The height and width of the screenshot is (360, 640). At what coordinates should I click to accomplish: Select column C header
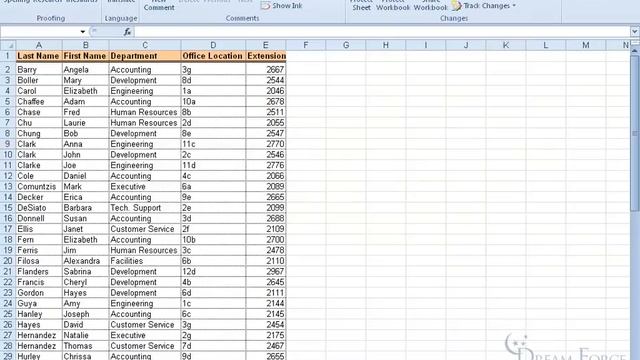(145, 45)
